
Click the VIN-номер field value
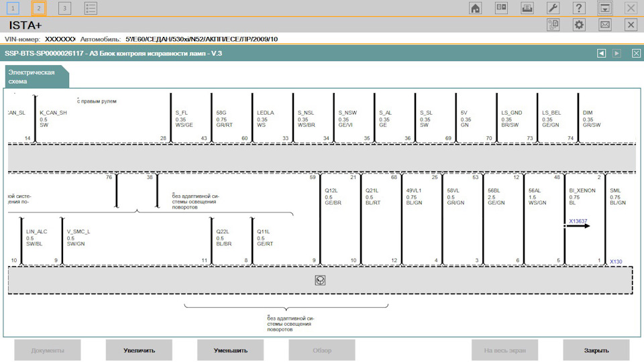(x=60, y=39)
